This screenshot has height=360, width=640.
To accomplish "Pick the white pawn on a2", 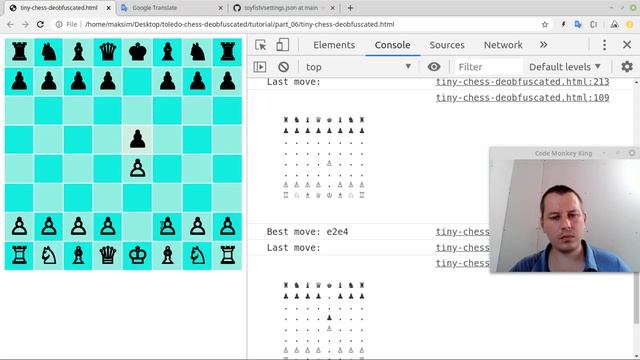I will [19, 227].
